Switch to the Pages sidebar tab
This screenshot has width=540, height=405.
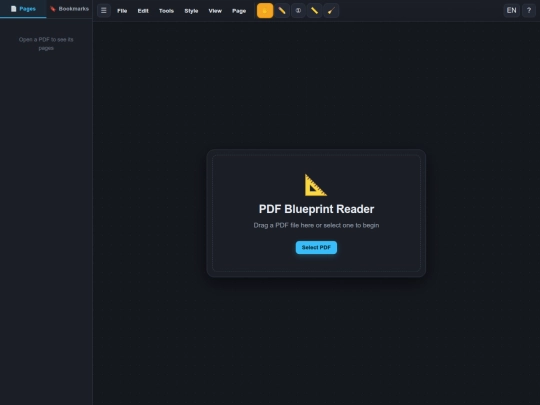click(x=23, y=9)
